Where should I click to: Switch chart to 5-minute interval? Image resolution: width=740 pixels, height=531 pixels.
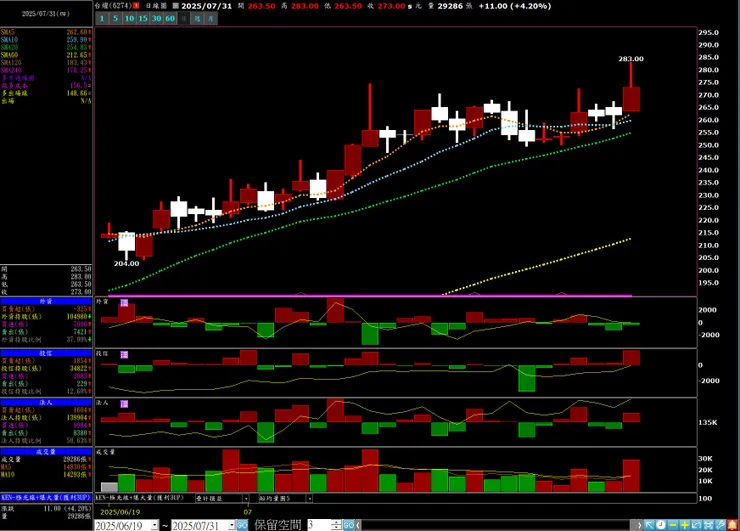point(115,18)
